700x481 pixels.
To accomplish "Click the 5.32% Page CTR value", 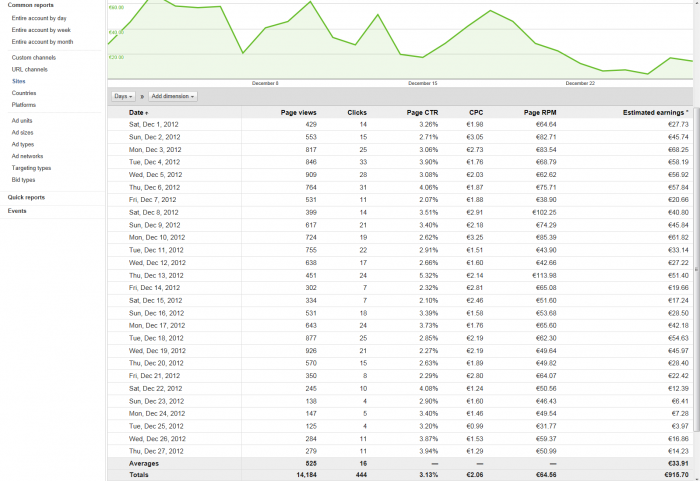I will coord(429,276).
